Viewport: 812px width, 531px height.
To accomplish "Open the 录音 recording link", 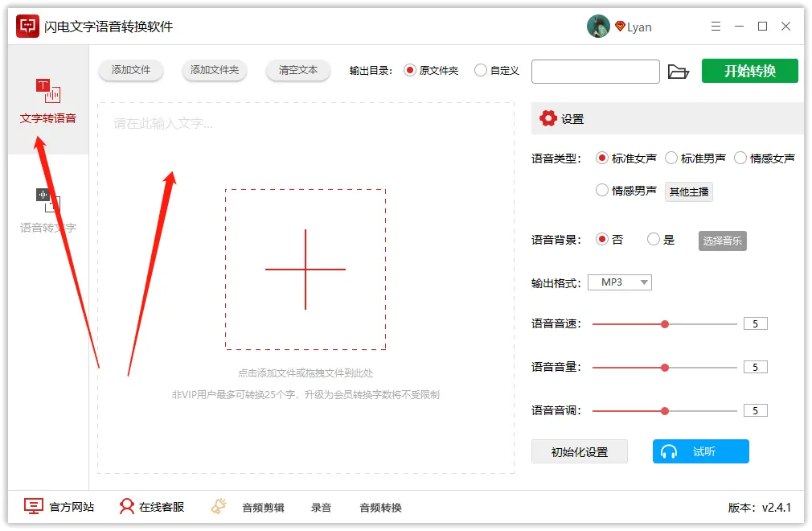I will point(321,508).
